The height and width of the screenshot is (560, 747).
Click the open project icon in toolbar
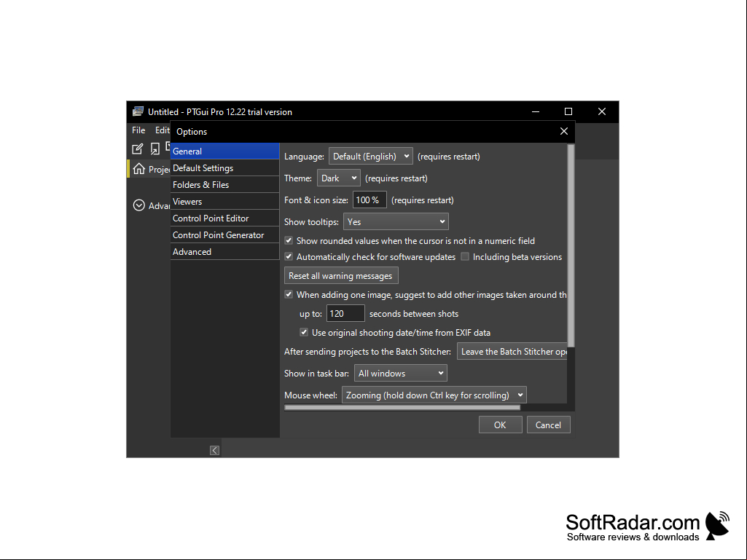point(155,149)
